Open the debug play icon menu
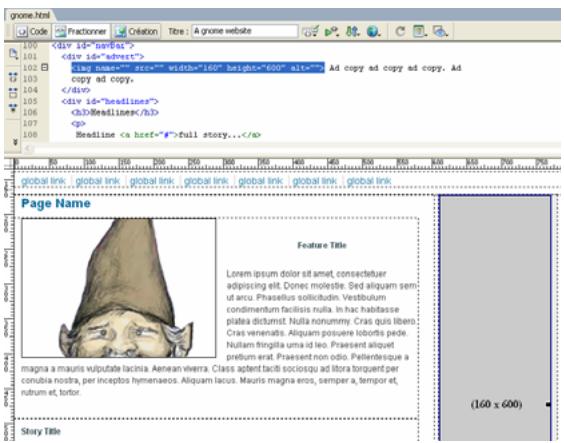Image resolution: width=564 pixels, height=443 pixels. pyautogui.click(x=331, y=32)
